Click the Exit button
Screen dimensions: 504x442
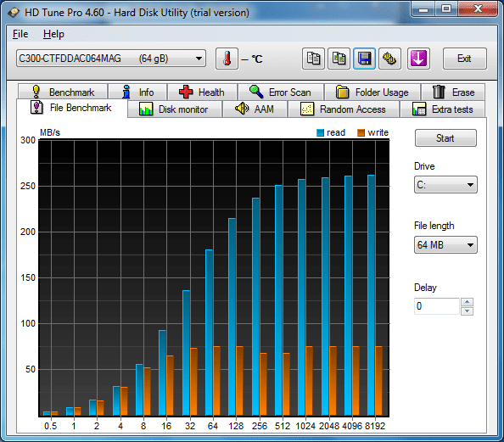[464, 59]
